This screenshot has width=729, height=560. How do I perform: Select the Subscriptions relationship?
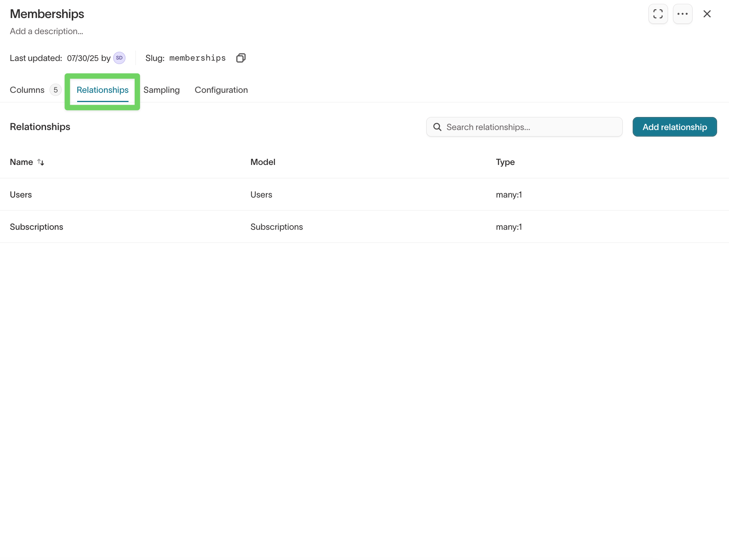tap(36, 227)
